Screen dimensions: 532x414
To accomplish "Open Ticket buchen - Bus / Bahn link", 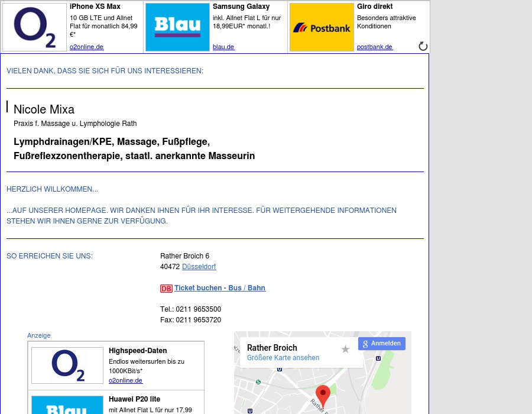I will pos(219,288).
